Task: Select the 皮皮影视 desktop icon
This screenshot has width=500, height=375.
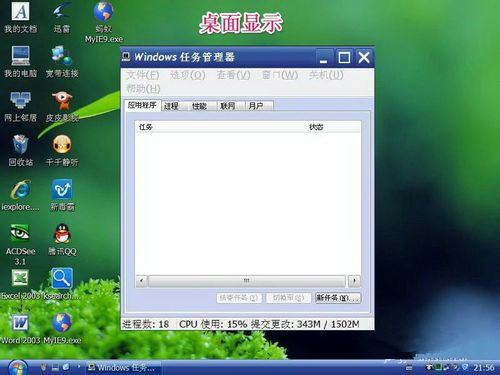Action: pos(62,107)
